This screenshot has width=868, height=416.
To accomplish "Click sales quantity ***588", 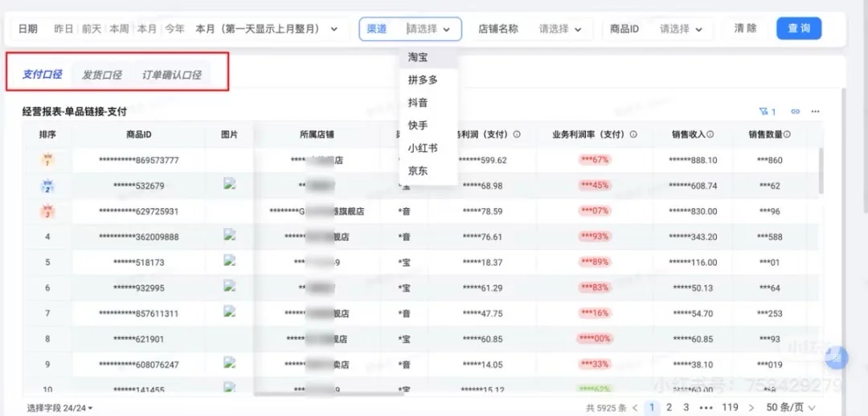I will [771, 237].
